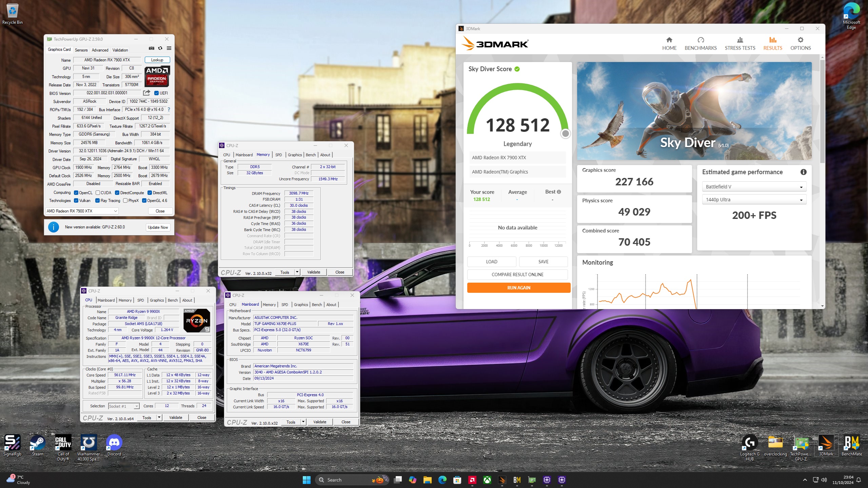
Task: Expand Tools arrow in CPU-Z Memory window
Action: pos(297,272)
